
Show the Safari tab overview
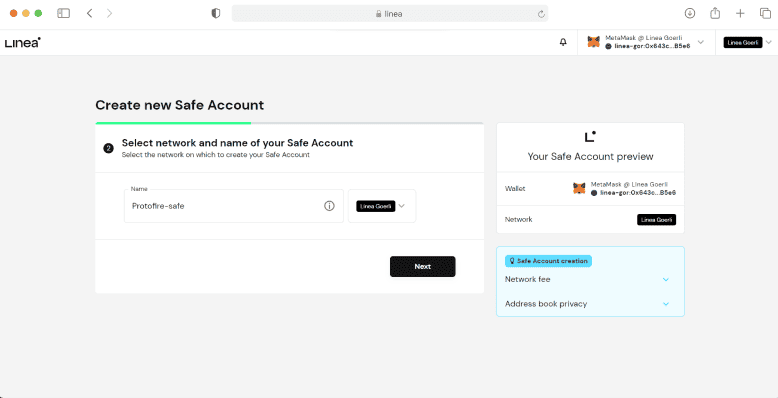pos(766,13)
